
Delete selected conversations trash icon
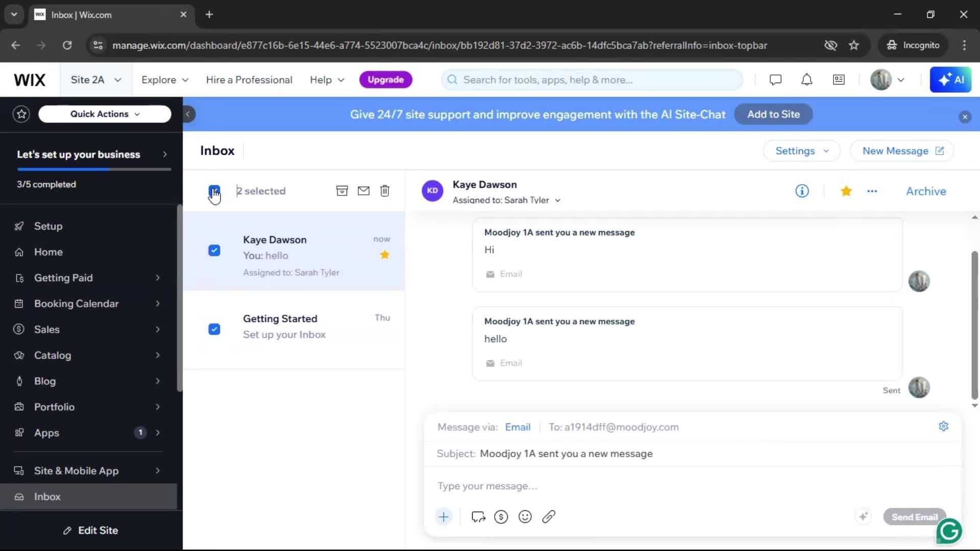coord(385,191)
